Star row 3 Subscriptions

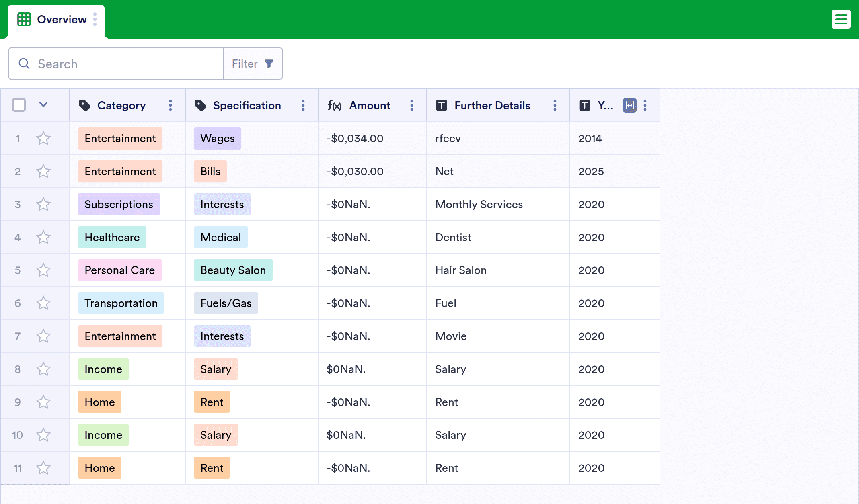click(x=43, y=204)
